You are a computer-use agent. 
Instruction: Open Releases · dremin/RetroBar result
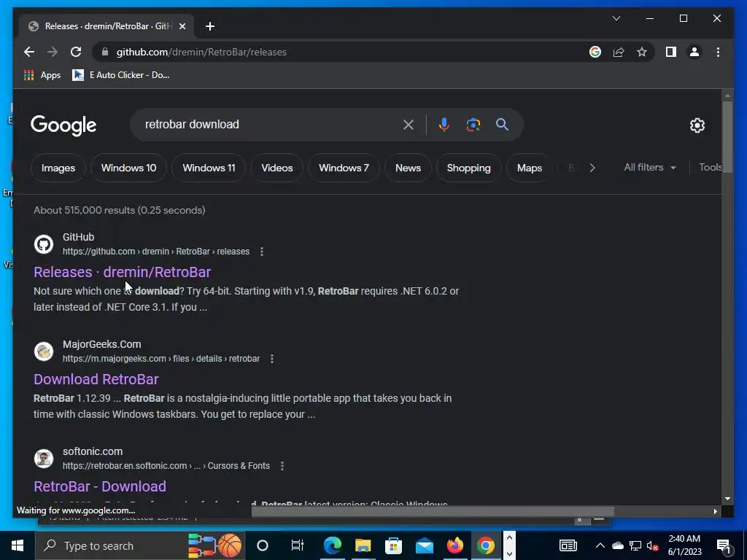122,272
